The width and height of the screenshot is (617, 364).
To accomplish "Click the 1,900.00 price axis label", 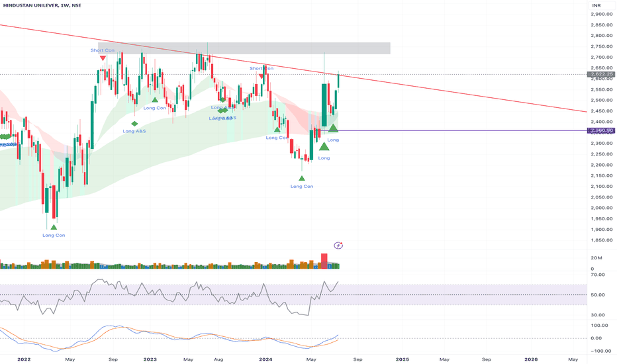I will [602, 230].
